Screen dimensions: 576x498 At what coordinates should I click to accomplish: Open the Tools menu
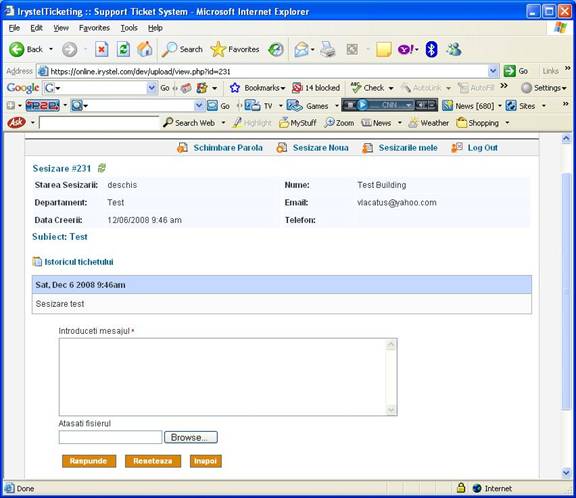(129, 28)
